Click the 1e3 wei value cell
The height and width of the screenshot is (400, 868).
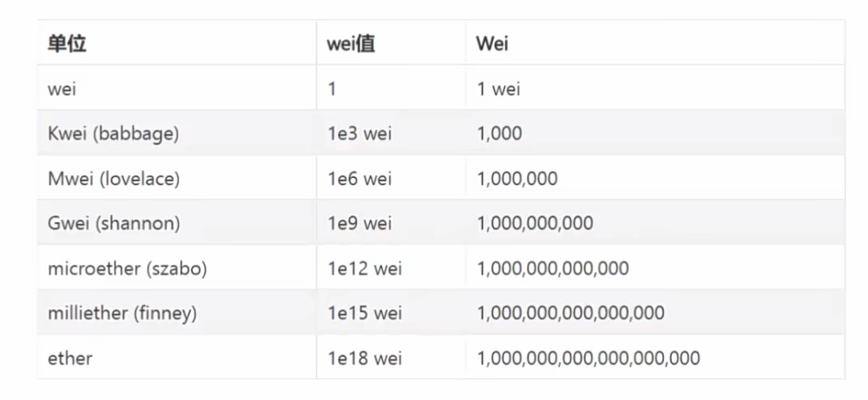359,133
